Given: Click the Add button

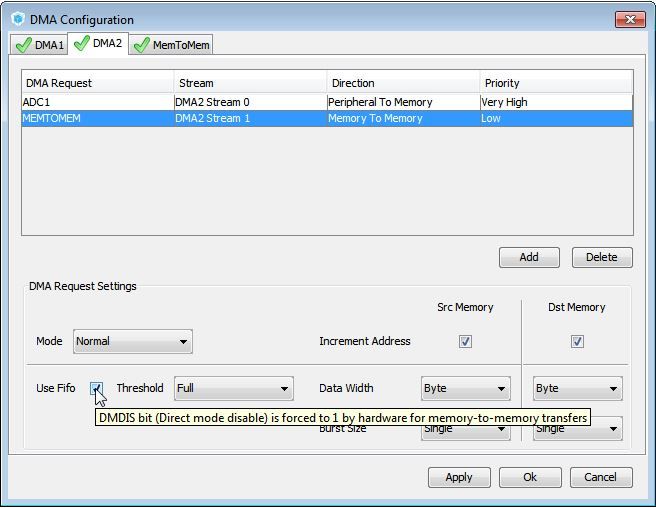Looking at the screenshot, I should point(529,257).
